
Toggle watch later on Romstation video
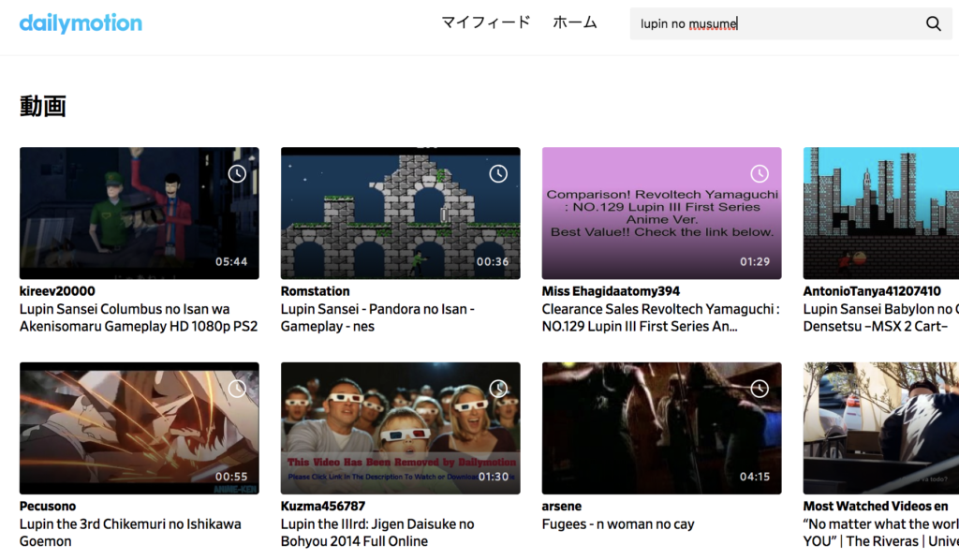[x=498, y=173]
